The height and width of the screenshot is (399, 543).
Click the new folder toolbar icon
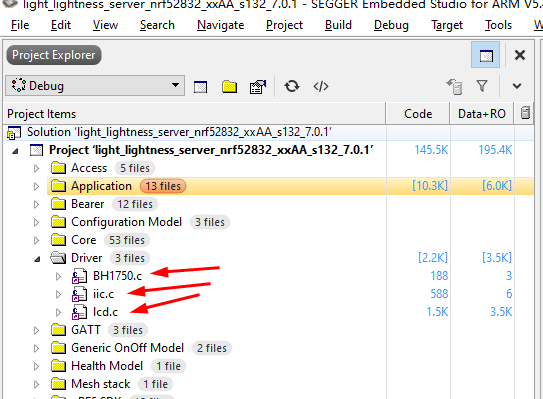pyautogui.click(x=229, y=86)
